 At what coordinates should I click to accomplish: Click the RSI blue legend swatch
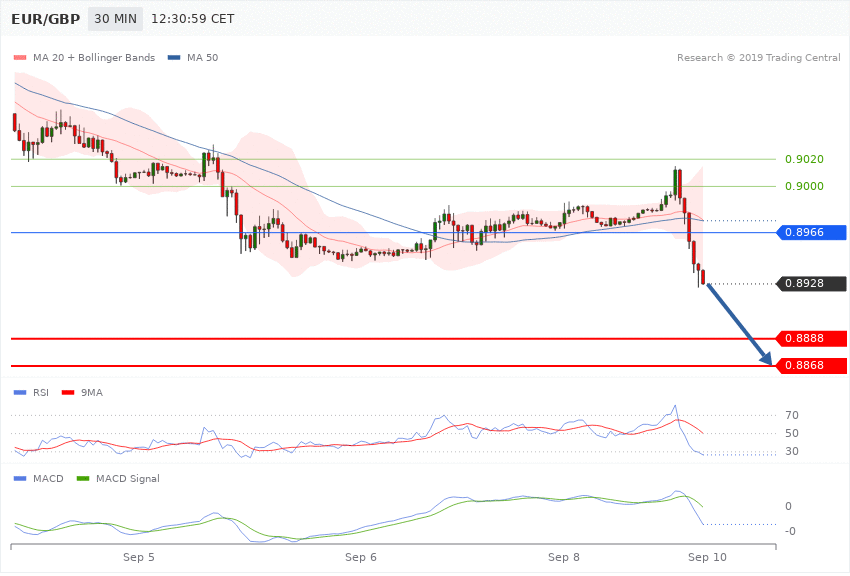click(x=20, y=392)
